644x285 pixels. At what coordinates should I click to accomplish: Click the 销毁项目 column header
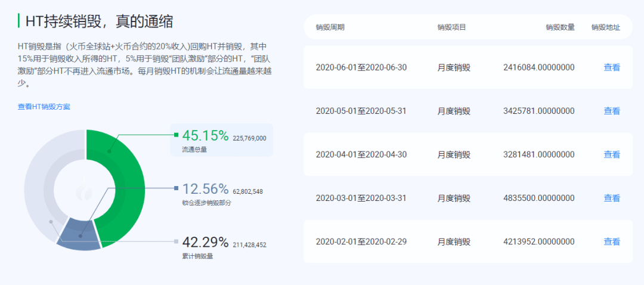pos(451,27)
